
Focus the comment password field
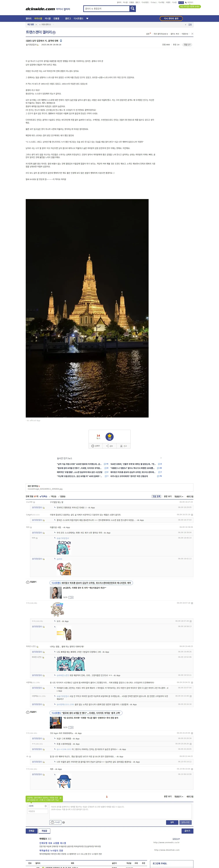click(38, 811)
